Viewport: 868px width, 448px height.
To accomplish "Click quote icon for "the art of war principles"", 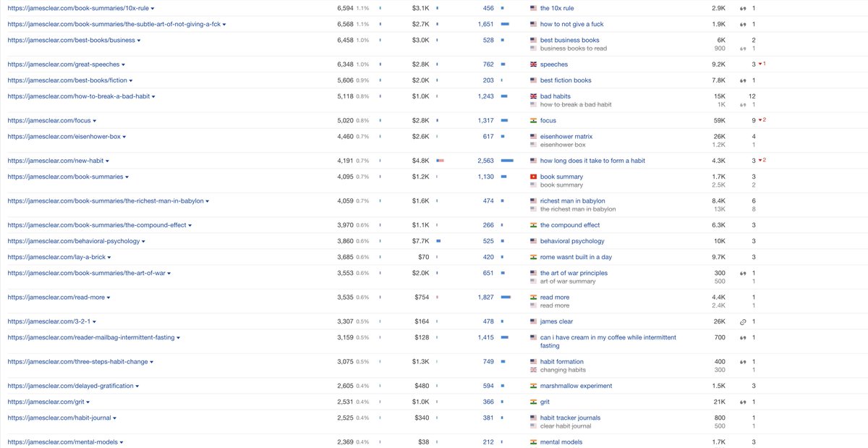I will 742,274.
